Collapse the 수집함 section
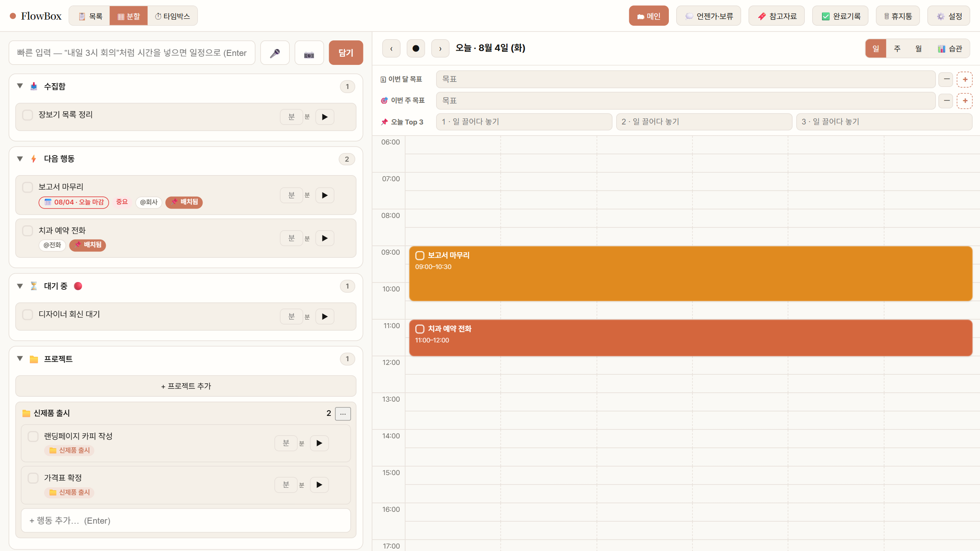Image resolution: width=980 pixels, height=551 pixels. pyautogui.click(x=20, y=86)
